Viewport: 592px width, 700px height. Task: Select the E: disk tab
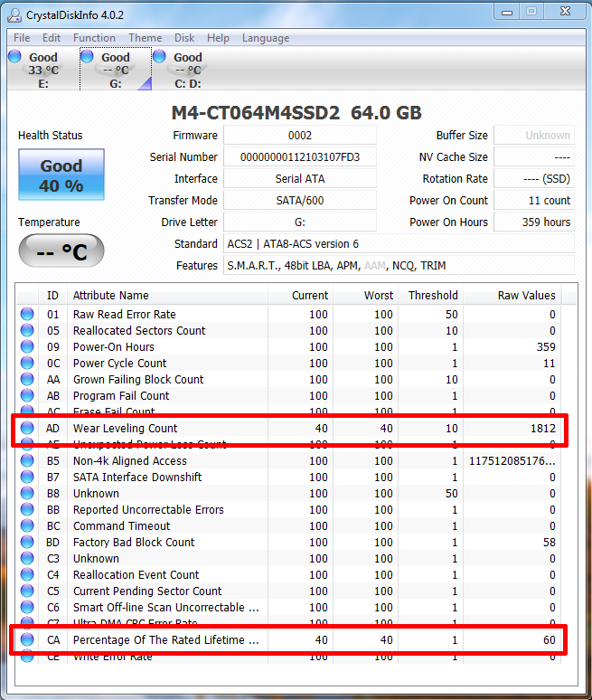[43, 70]
